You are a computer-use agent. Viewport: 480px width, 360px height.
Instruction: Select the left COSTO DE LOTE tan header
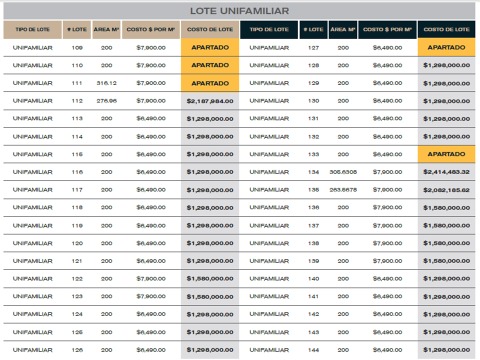pyautogui.click(x=210, y=29)
